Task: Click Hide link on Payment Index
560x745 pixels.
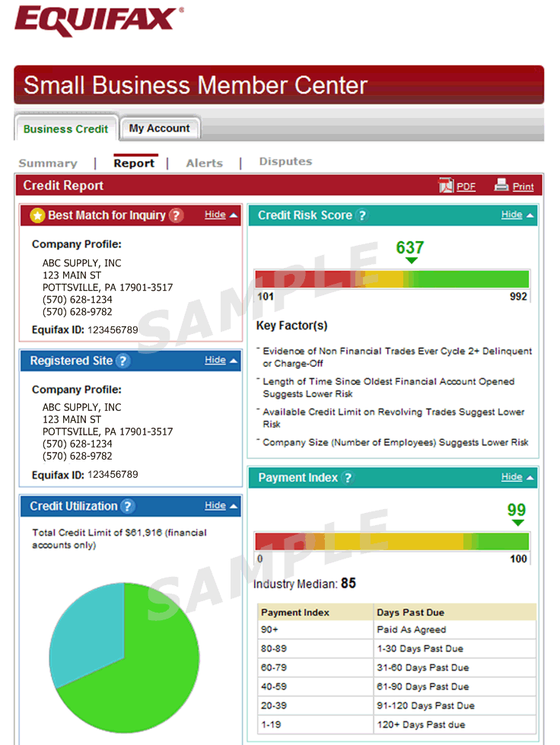Action: 511,476
